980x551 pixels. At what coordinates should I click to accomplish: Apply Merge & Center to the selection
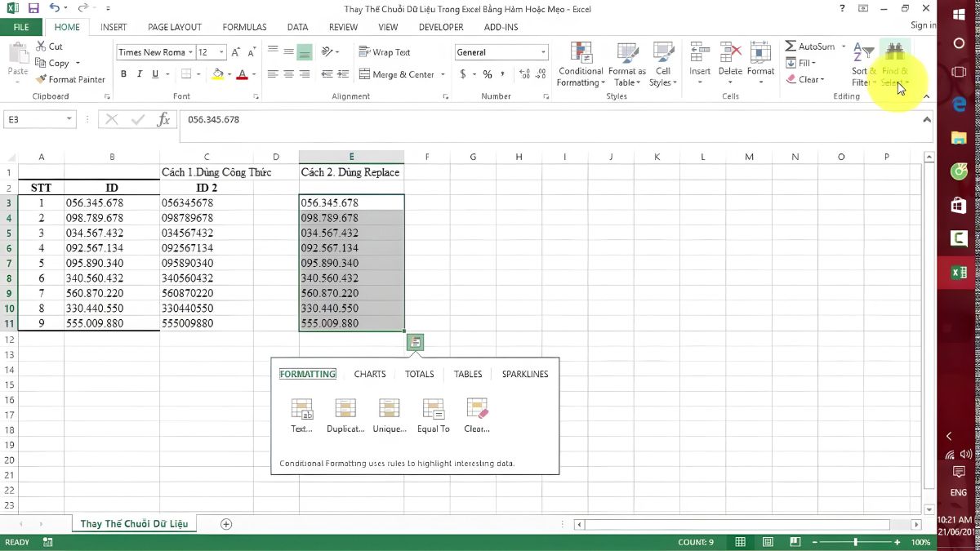399,74
